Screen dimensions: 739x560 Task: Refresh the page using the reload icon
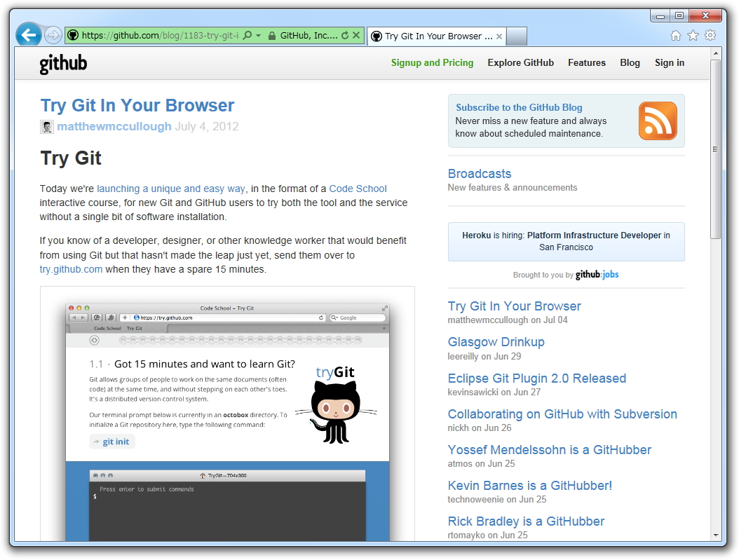click(x=345, y=36)
